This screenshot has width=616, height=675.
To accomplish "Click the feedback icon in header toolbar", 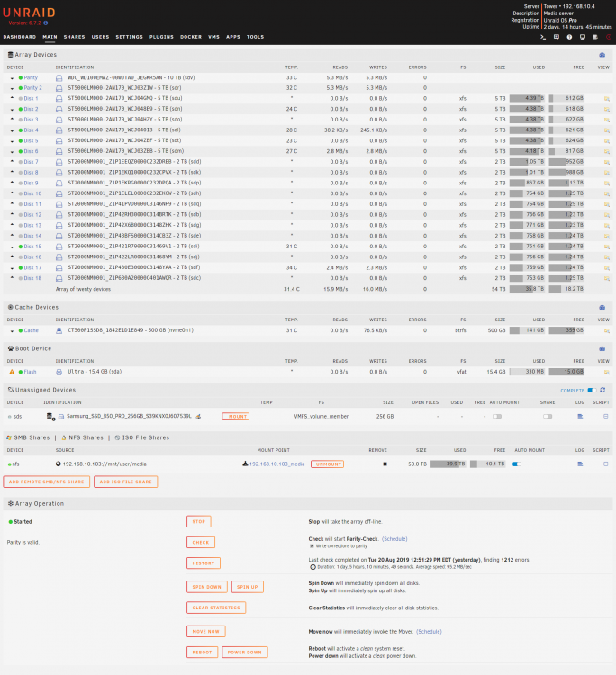I will 557,37.
